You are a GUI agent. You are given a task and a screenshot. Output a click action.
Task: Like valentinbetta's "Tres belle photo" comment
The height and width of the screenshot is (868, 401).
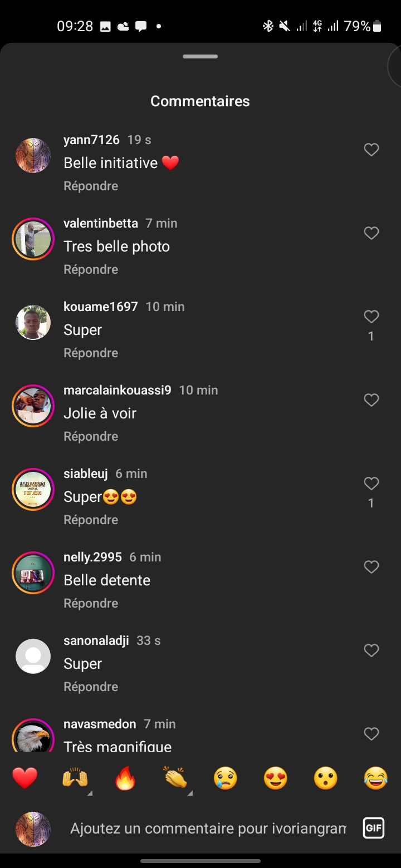tap(371, 233)
